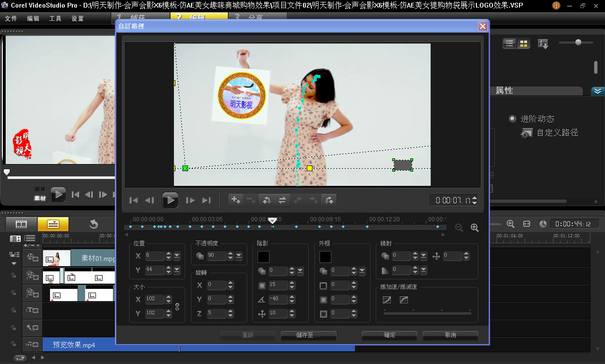Play the custom path preview
The width and height of the screenshot is (605, 364).
coord(171,200)
